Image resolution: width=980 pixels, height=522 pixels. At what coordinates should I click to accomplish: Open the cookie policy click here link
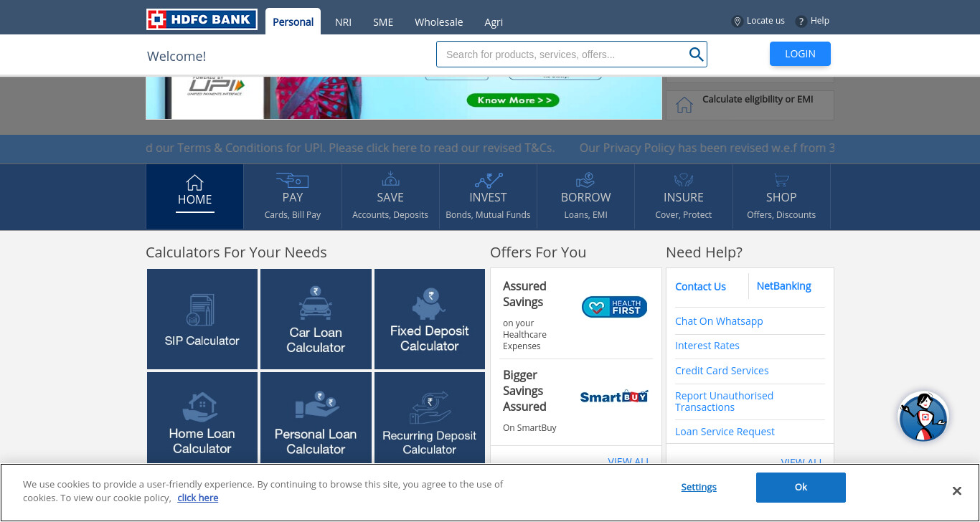click(198, 498)
